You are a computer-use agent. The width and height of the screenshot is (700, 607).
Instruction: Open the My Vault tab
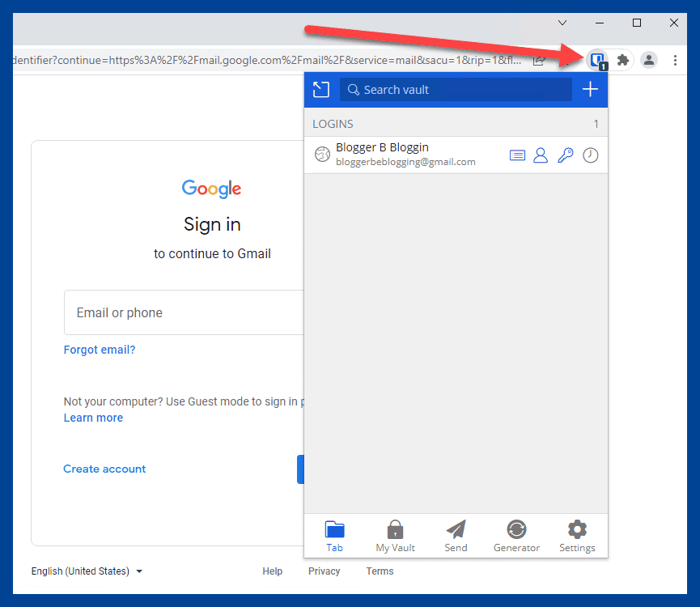[x=395, y=536]
